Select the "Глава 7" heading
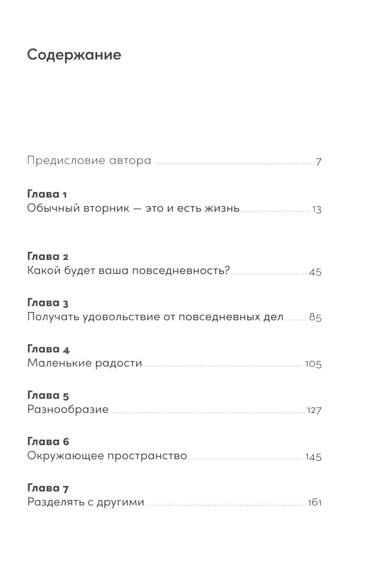Screen dimensions: 367x588 (x=48, y=488)
